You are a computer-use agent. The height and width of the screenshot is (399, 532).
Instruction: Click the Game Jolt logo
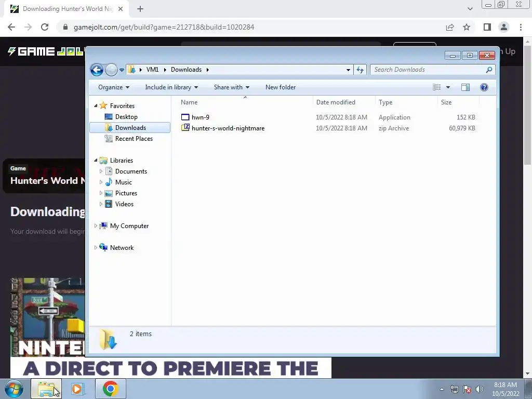(x=46, y=51)
